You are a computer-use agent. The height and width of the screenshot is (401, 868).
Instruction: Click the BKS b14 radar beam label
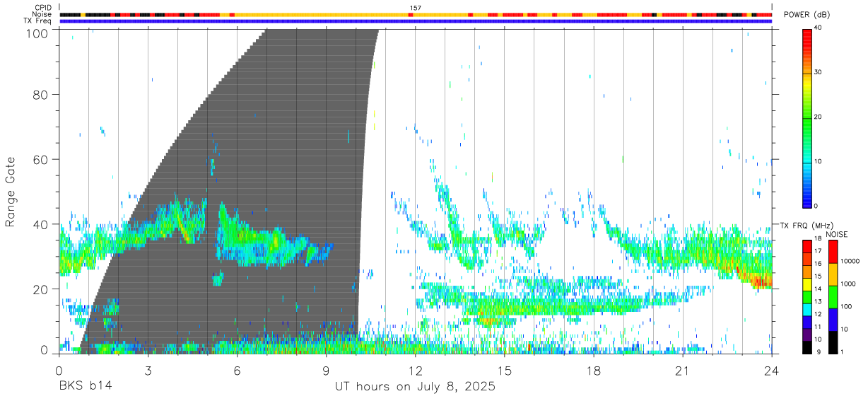click(86, 386)
